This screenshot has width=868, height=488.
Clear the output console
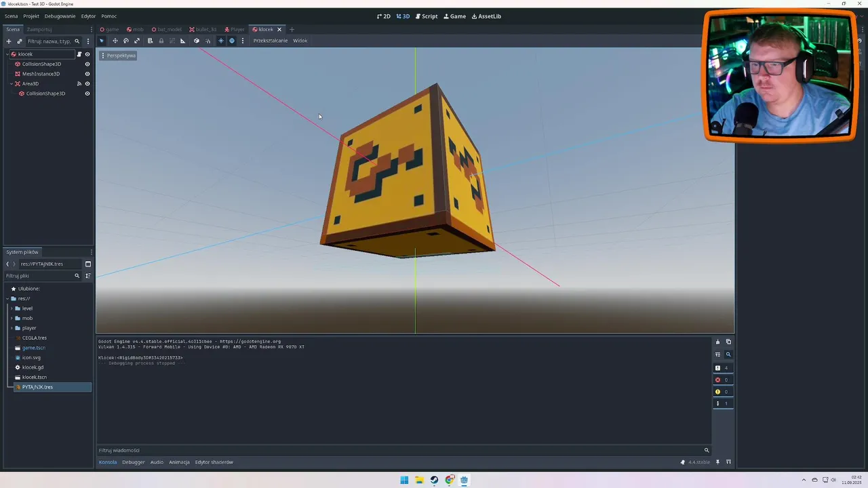(x=717, y=342)
